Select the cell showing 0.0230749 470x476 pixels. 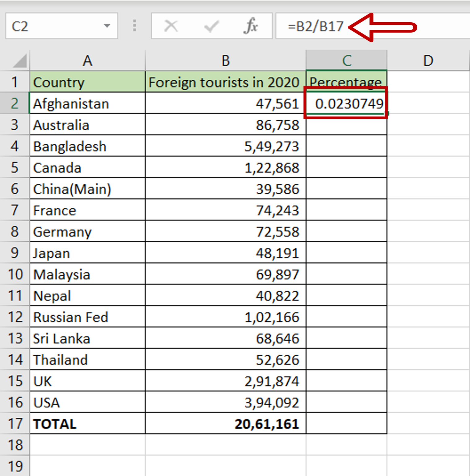point(346,103)
